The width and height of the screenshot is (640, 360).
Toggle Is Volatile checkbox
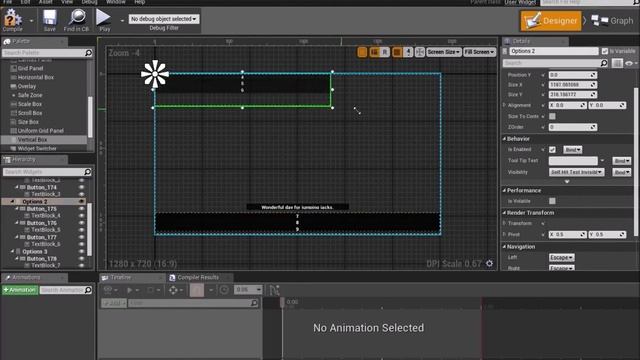[552, 201]
